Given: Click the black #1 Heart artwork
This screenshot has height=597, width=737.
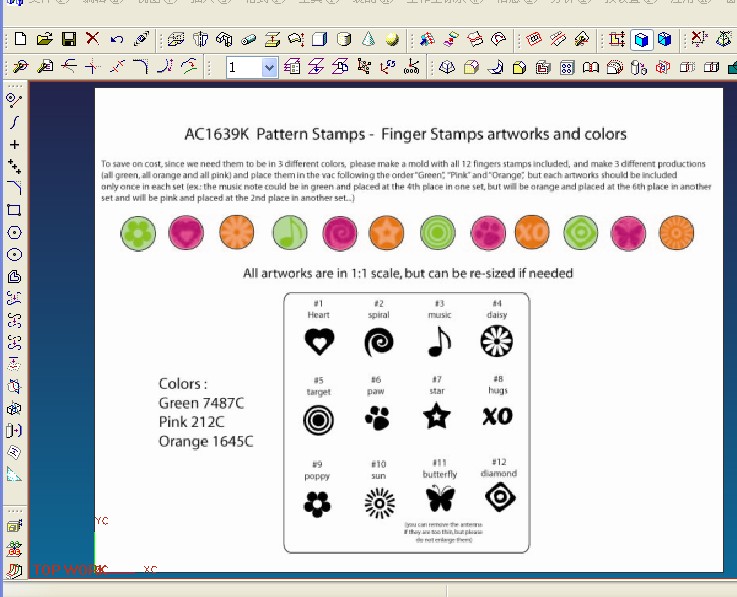Looking at the screenshot, I should point(320,341).
